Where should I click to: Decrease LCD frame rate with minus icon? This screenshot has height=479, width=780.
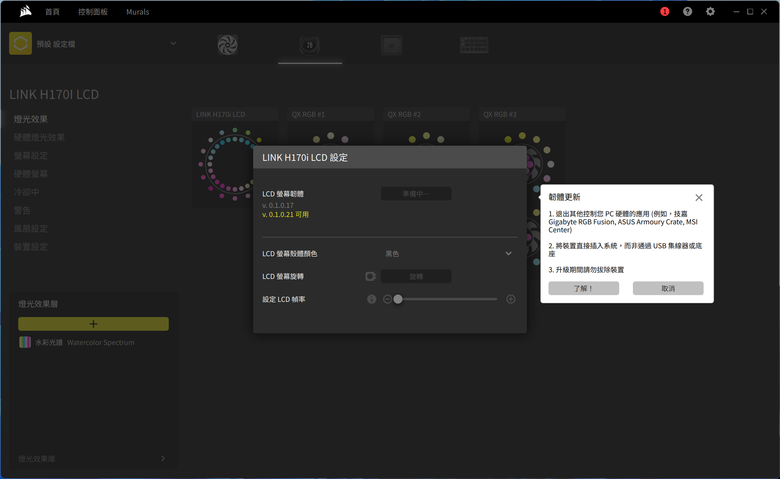click(x=387, y=299)
